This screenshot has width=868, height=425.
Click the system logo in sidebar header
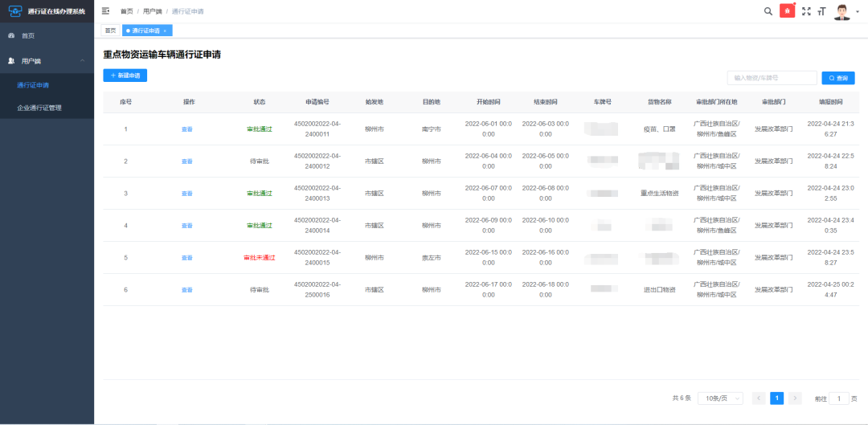pyautogui.click(x=15, y=11)
